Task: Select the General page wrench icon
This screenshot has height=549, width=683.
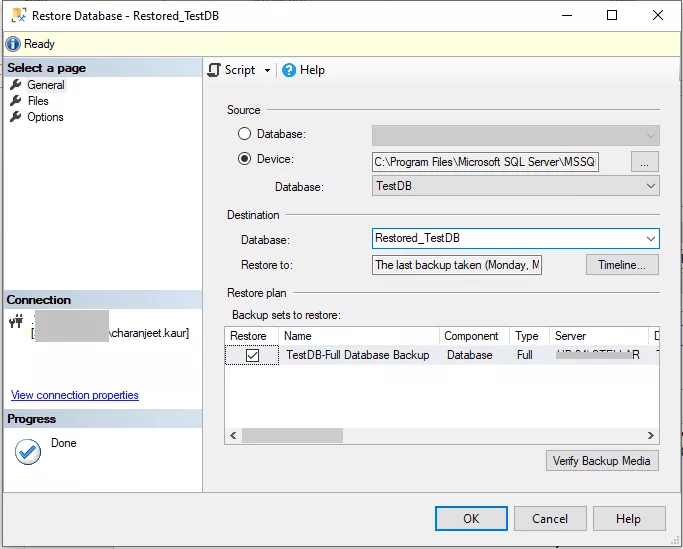Action: [16, 85]
